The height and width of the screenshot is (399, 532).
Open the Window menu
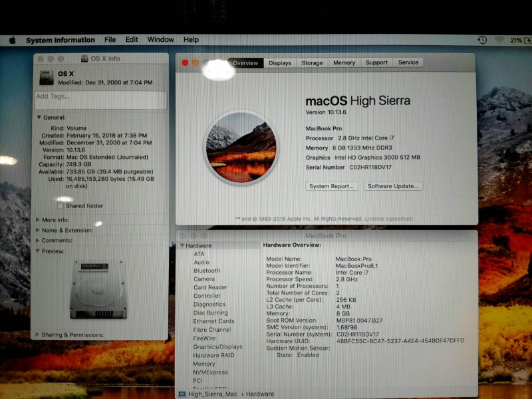(x=160, y=40)
